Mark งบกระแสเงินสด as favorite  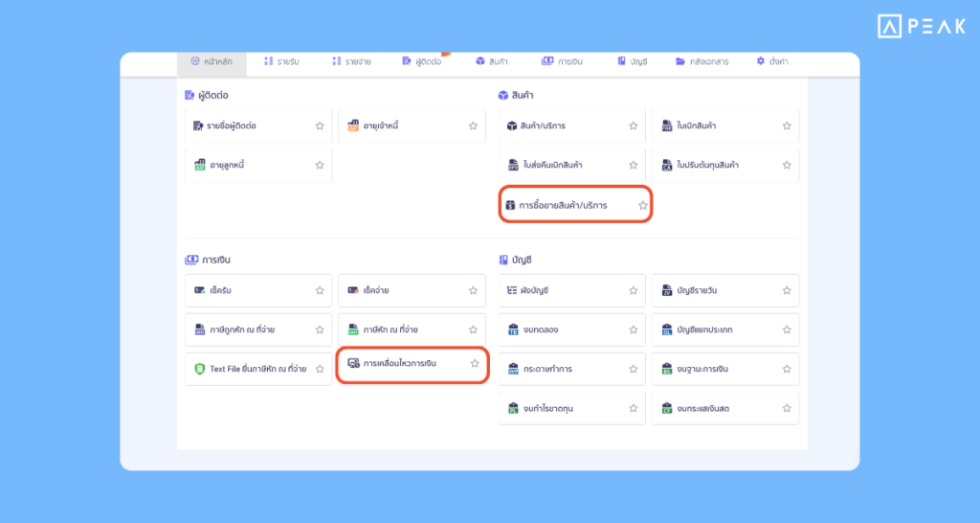click(787, 408)
